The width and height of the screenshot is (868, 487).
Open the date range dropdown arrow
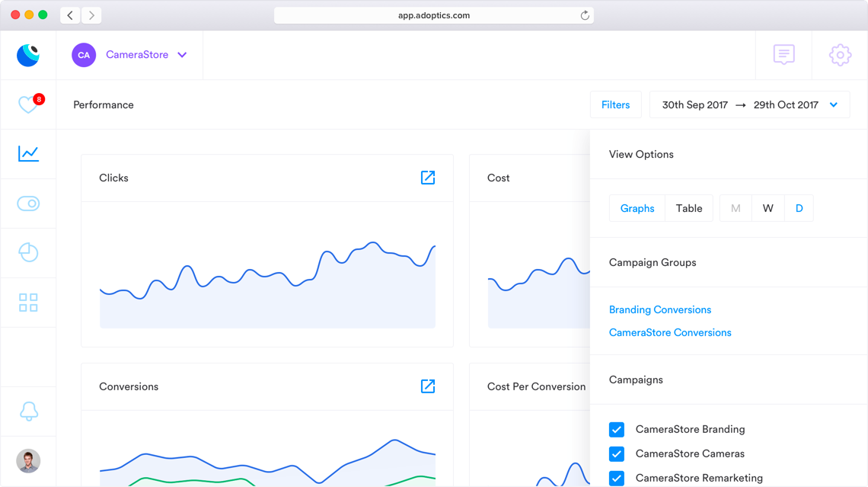click(x=834, y=105)
